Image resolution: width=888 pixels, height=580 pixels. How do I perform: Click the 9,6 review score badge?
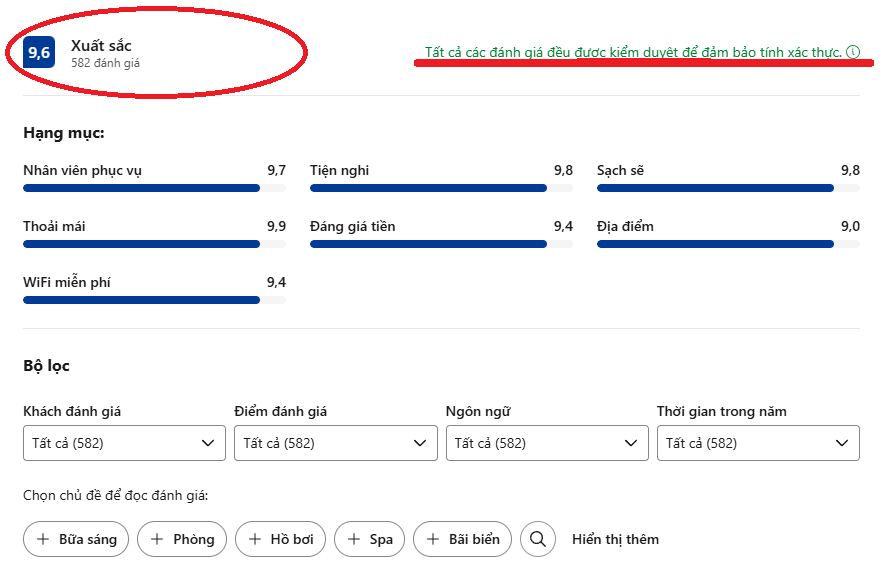[x=39, y=53]
